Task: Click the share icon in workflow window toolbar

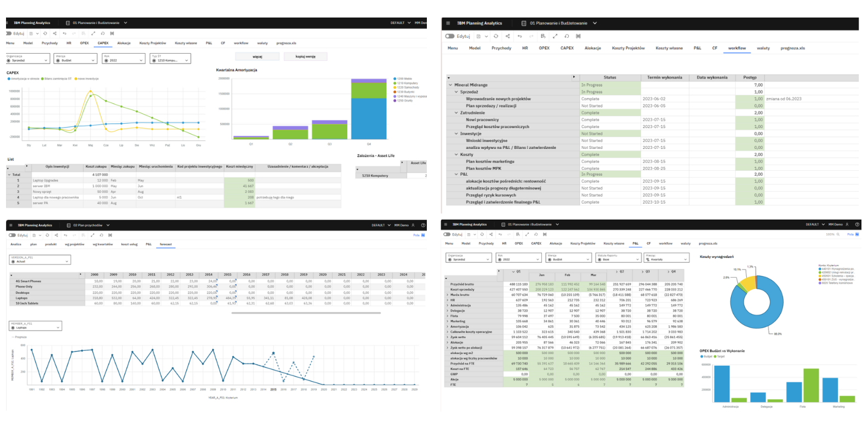Action: tap(507, 36)
